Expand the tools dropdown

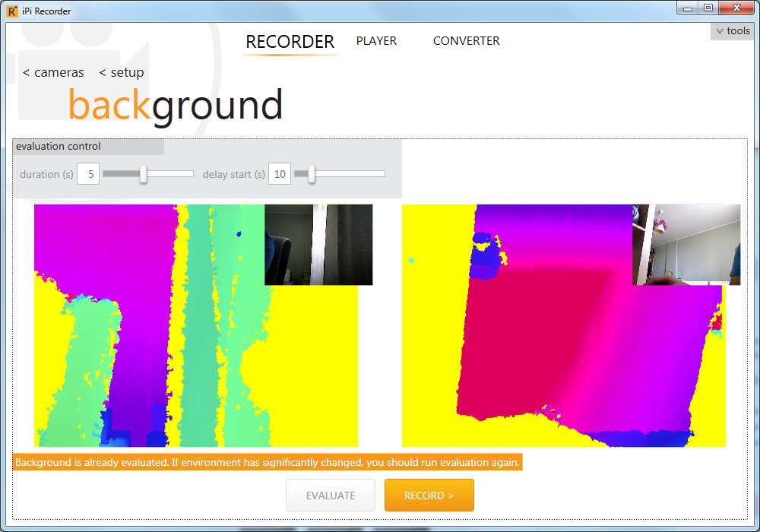[x=733, y=31]
